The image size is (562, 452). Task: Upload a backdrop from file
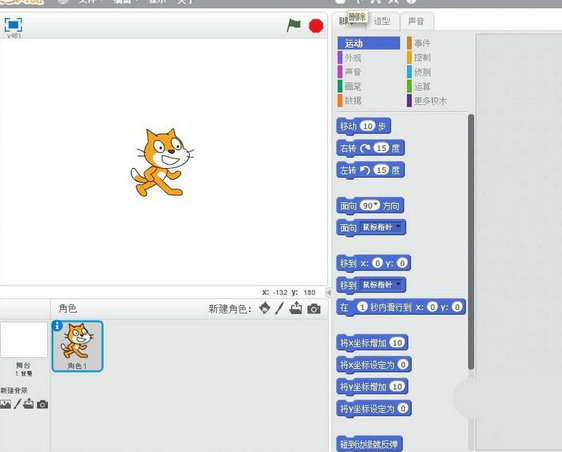pyautogui.click(x=28, y=404)
